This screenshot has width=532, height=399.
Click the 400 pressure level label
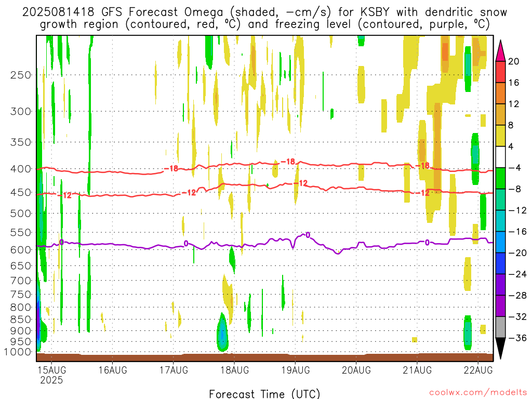(21, 169)
